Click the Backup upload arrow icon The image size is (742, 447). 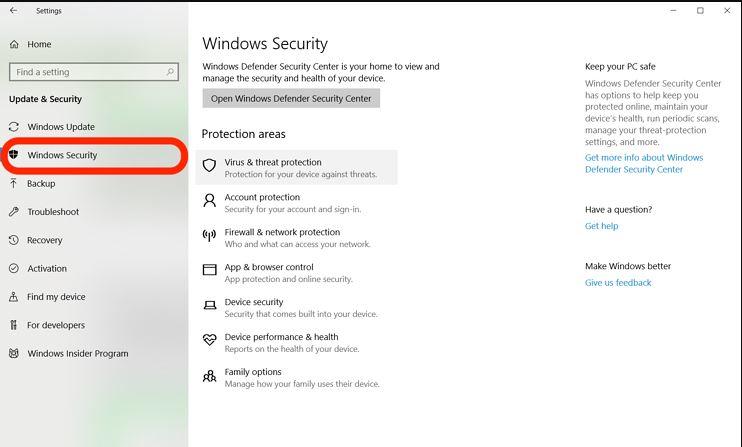point(14,184)
